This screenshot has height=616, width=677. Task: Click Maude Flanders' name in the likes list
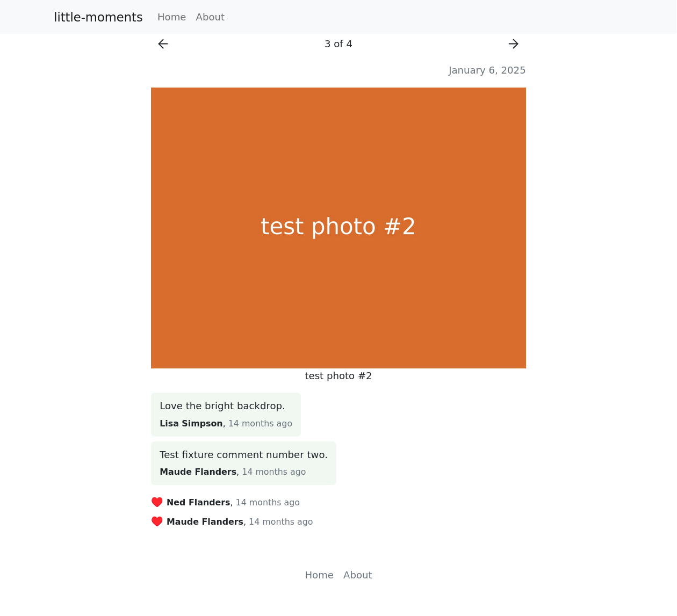205,522
